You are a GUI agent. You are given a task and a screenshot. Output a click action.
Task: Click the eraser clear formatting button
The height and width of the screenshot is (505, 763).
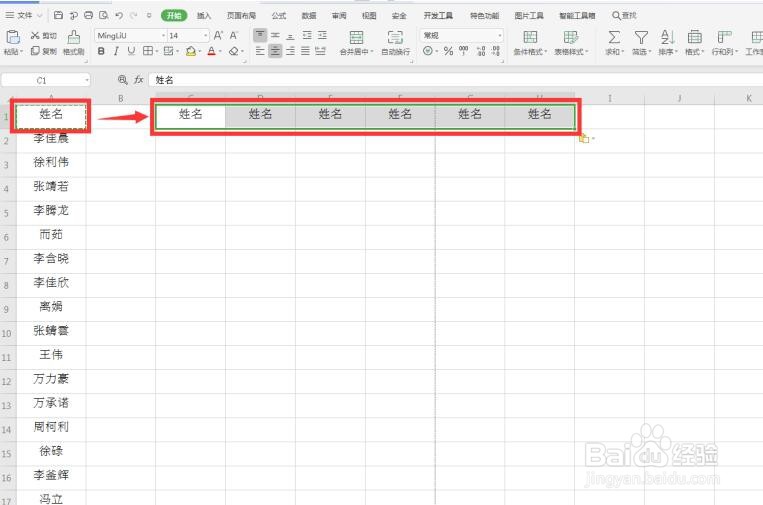pos(234,51)
